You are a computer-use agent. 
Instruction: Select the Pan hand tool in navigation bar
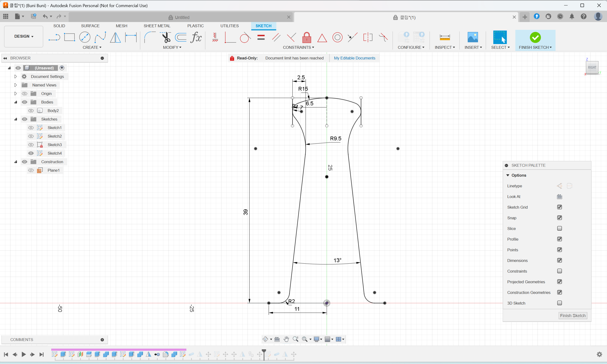coord(286,339)
